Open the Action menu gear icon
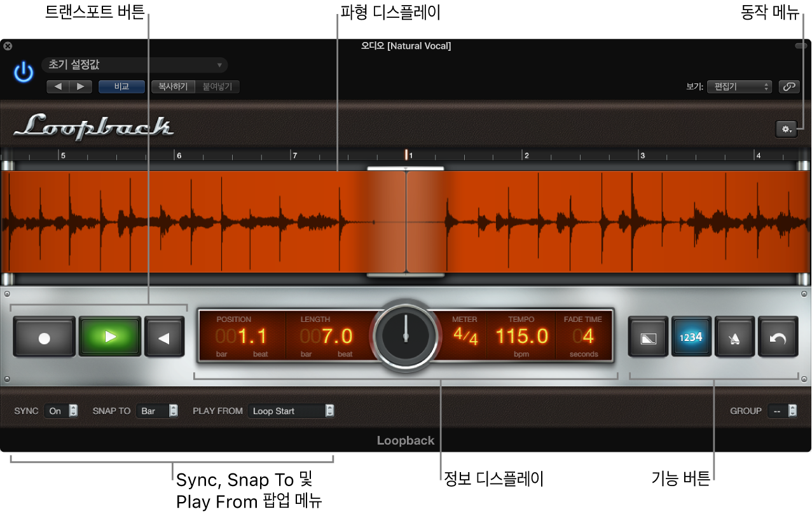 (x=786, y=129)
